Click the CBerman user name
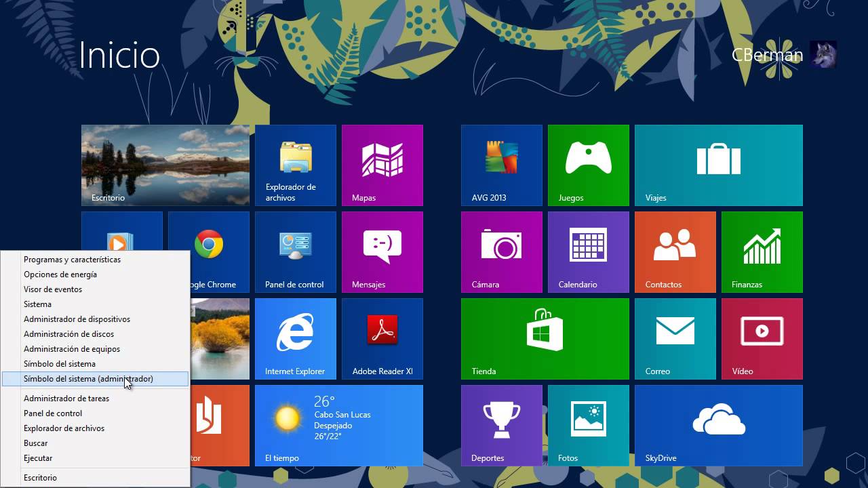 767,55
